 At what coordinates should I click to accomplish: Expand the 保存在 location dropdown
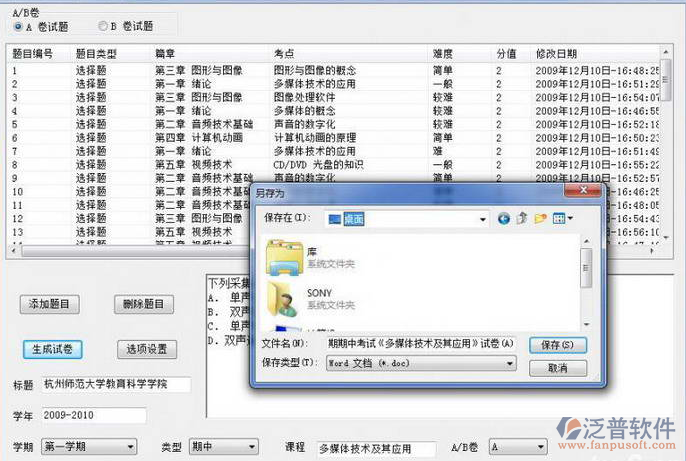click(x=483, y=219)
